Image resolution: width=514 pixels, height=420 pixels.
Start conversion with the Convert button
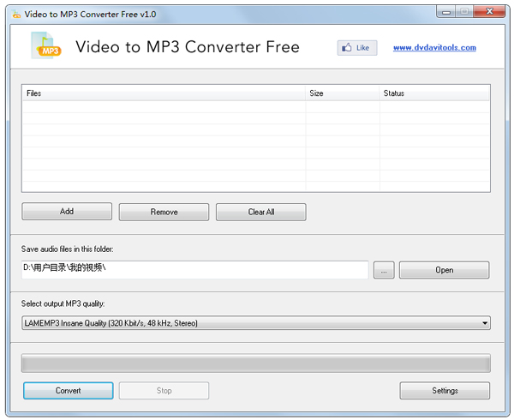pos(68,391)
